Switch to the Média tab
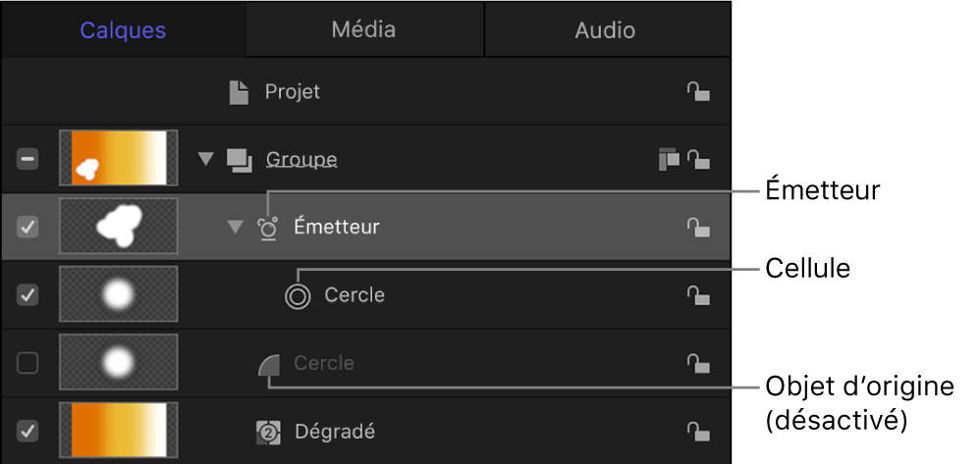This screenshot has height=464, width=980. pyautogui.click(x=363, y=29)
